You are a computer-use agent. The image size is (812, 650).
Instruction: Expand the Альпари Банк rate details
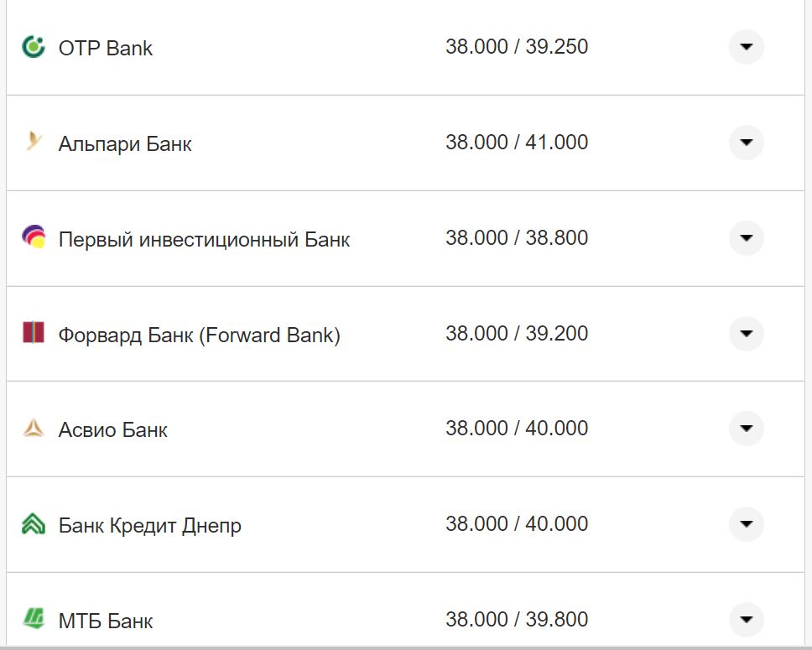click(746, 143)
